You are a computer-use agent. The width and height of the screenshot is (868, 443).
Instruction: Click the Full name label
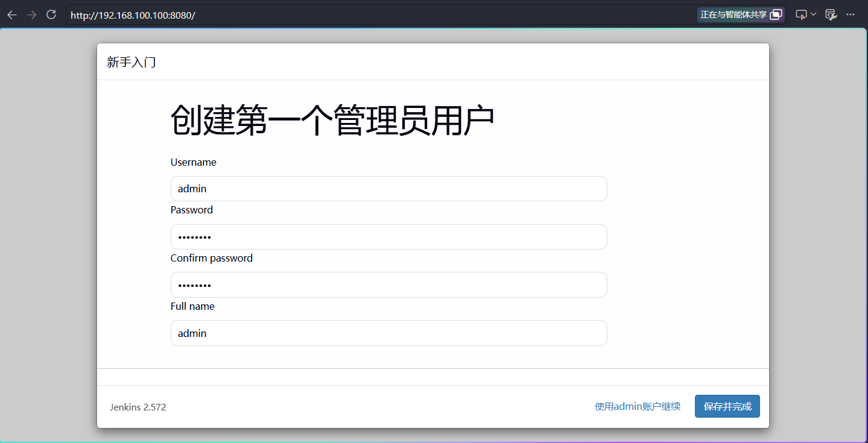(x=192, y=306)
